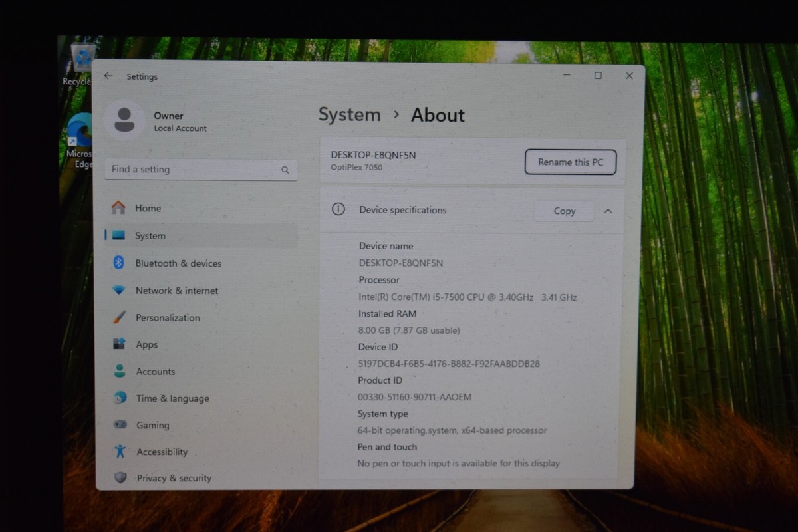
Task: Click the back arrow in Settings
Action: point(108,76)
